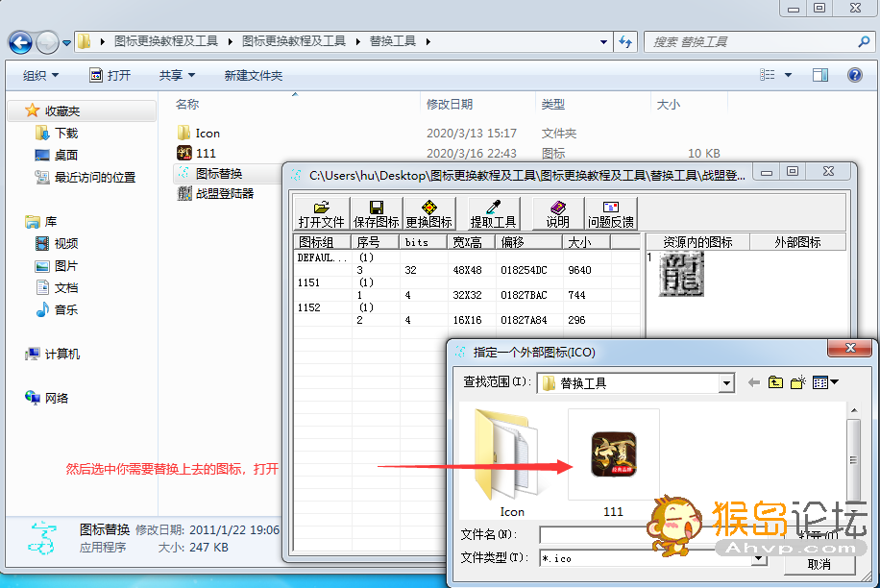
Task: Go up one folder in file dialog
Action: 775,382
